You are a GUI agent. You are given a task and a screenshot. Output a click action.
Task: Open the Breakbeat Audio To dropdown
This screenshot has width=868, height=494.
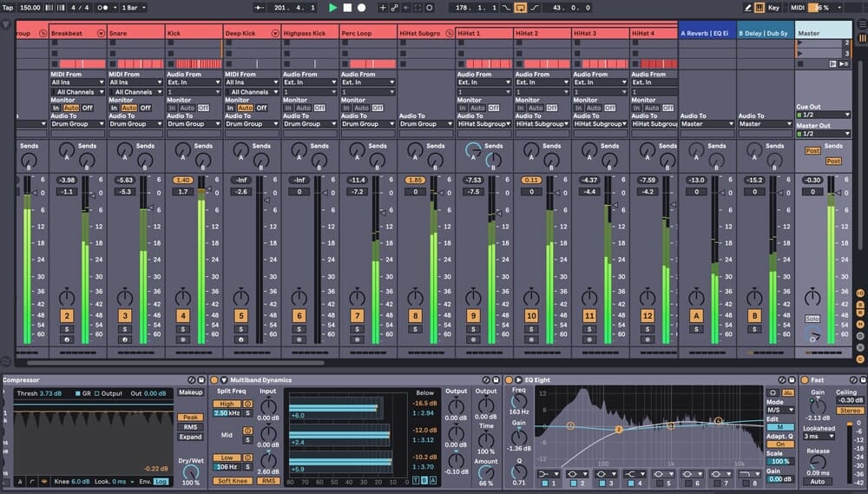coord(76,124)
